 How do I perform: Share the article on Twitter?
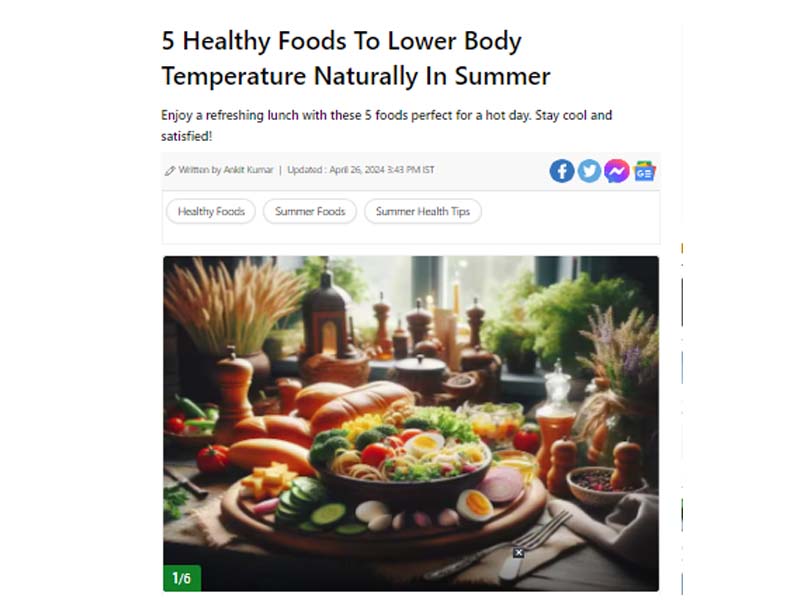(589, 171)
